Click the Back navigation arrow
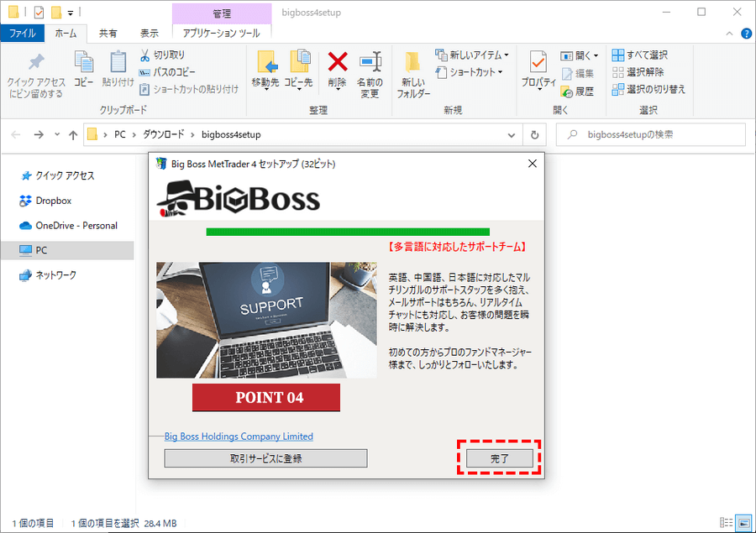756x533 pixels. point(16,135)
